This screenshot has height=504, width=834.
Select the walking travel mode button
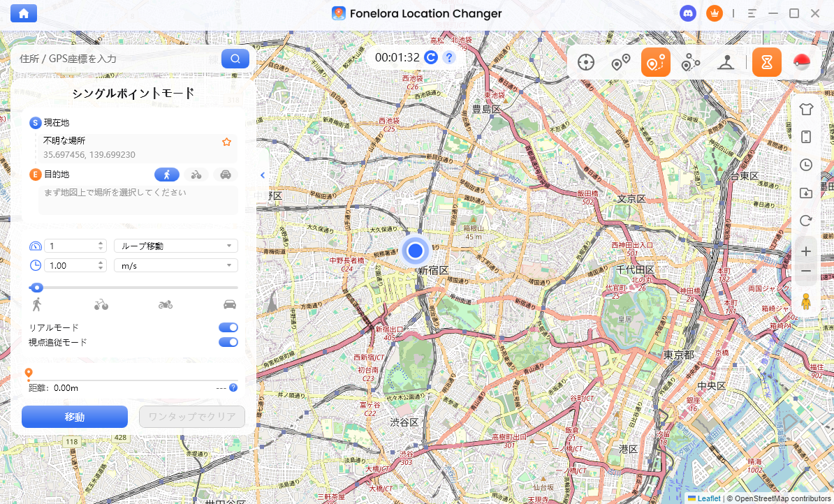(x=167, y=175)
